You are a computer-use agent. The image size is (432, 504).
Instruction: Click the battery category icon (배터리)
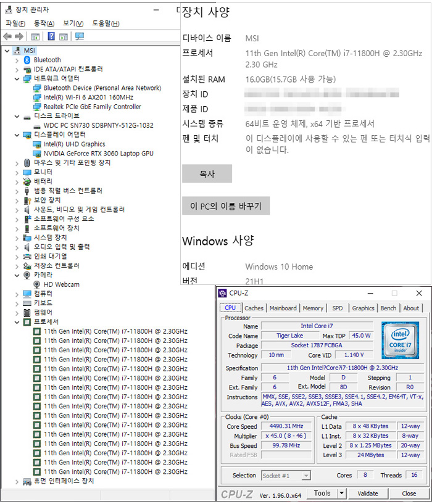coord(27,181)
